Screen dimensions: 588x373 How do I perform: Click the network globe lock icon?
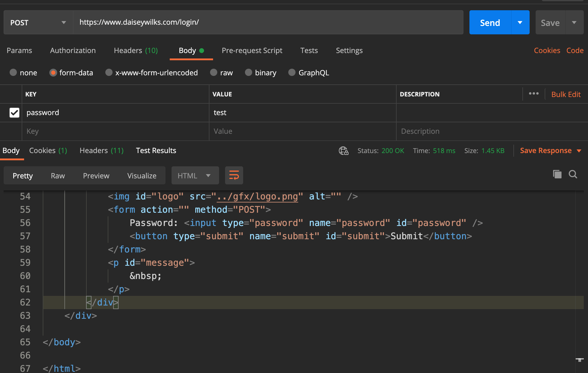tap(343, 151)
